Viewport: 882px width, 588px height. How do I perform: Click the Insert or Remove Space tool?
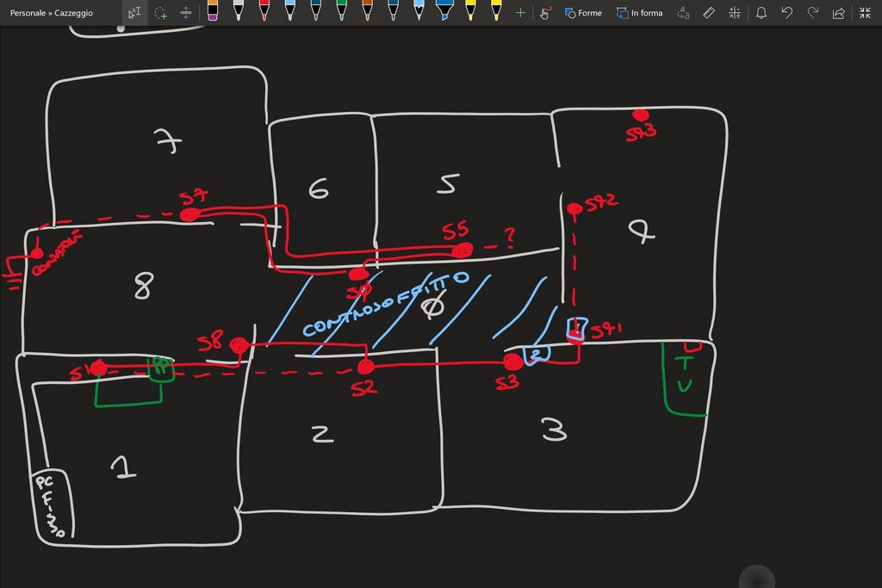click(186, 13)
